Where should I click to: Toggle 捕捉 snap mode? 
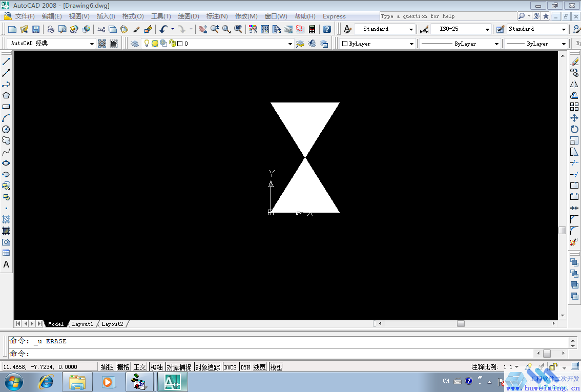pyautogui.click(x=107, y=367)
